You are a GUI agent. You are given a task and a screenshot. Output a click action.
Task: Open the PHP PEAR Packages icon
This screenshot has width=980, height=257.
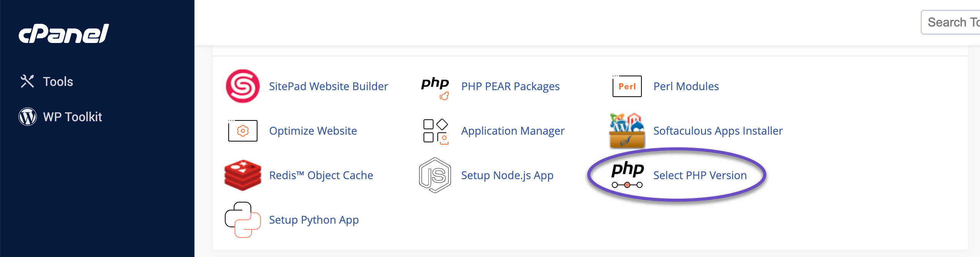coord(435,87)
